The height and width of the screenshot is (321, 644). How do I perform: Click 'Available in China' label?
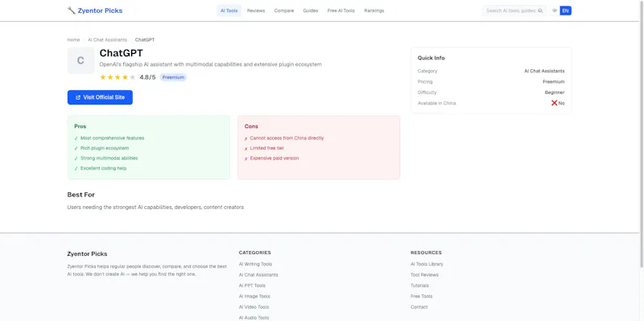tap(436, 103)
